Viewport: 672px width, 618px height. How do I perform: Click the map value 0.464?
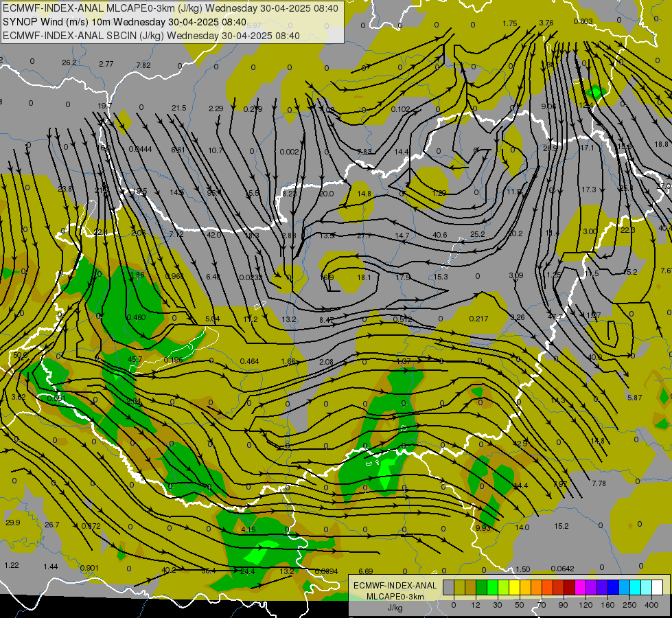pyautogui.click(x=249, y=361)
